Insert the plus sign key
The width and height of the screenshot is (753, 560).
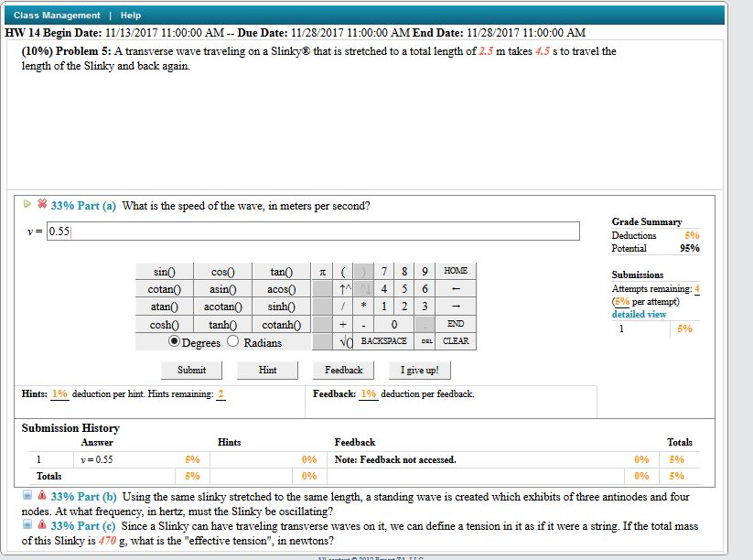coord(343,325)
